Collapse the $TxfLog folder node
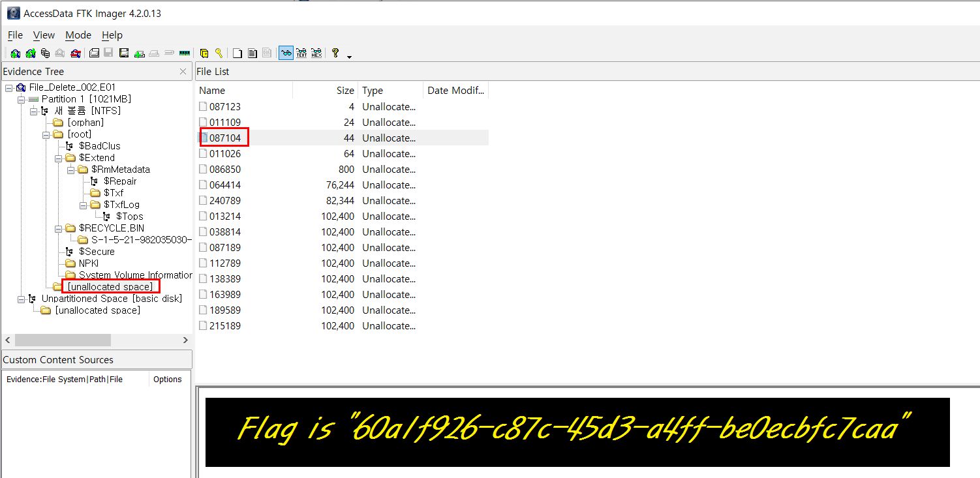 82,205
